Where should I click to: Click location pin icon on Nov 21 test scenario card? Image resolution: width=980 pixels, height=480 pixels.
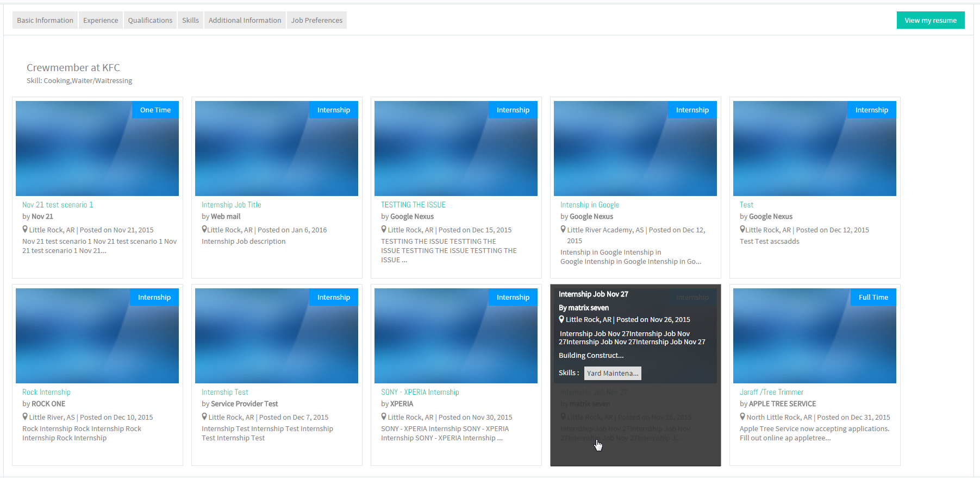point(25,229)
